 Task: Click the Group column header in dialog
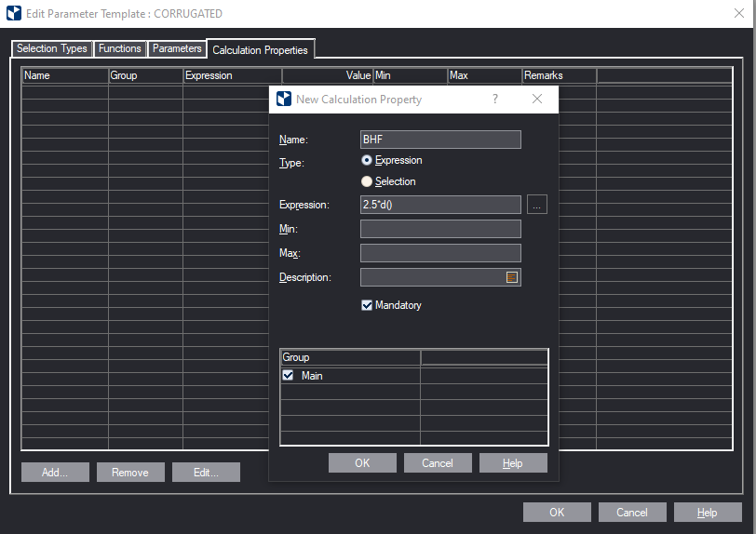click(350, 357)
